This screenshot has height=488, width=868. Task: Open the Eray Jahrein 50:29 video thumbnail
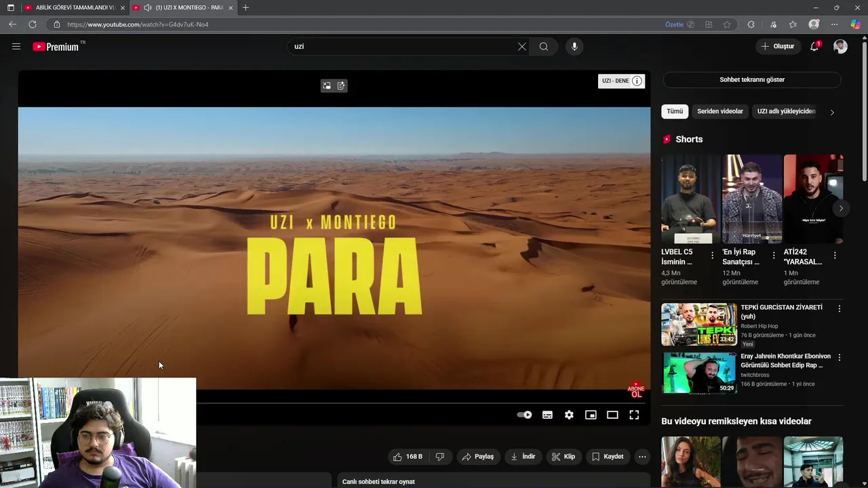(699, 373)
